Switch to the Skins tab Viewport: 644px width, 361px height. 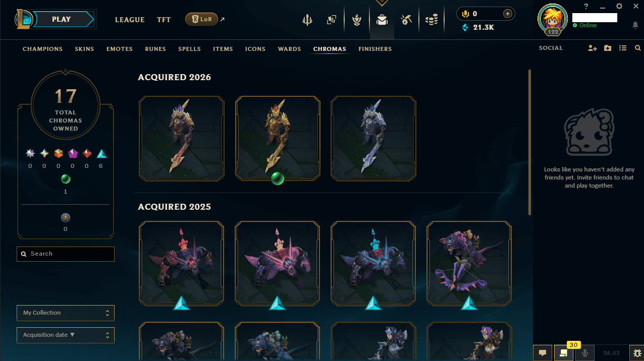[84, 49]
